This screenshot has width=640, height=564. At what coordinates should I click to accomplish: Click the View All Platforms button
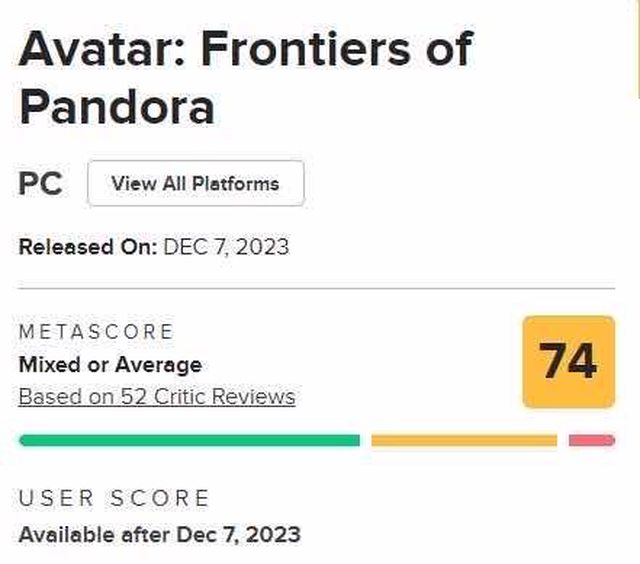point(196,184)
